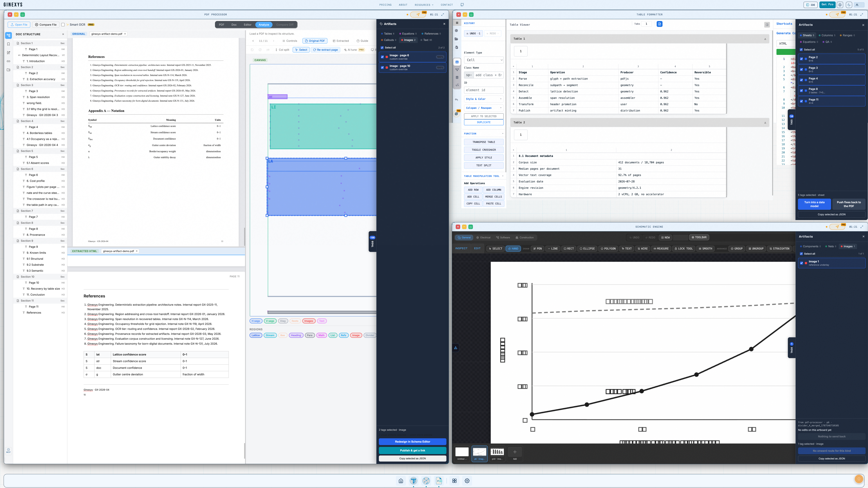This screenshot has height=488, width=868.
Task: Click the Lock Tool button in Schematic Engine
Action: [684, 249]
